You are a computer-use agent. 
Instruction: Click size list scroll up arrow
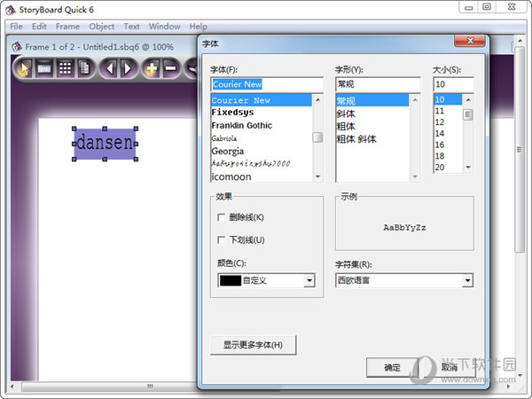pyautogui.click(x=468, y=99)
